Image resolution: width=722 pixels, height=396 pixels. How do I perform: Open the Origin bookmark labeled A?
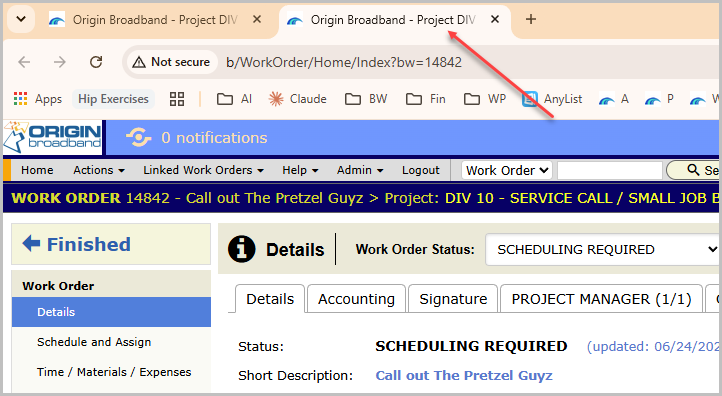(x=614, y=99)
